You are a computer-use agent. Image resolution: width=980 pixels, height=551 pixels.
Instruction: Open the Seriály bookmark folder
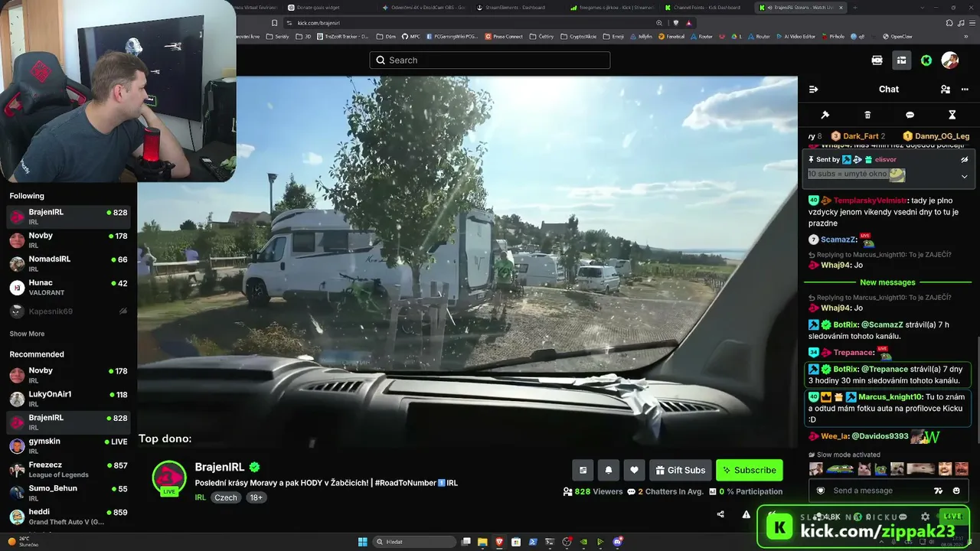pyautogui.click(x=279, y=36)
